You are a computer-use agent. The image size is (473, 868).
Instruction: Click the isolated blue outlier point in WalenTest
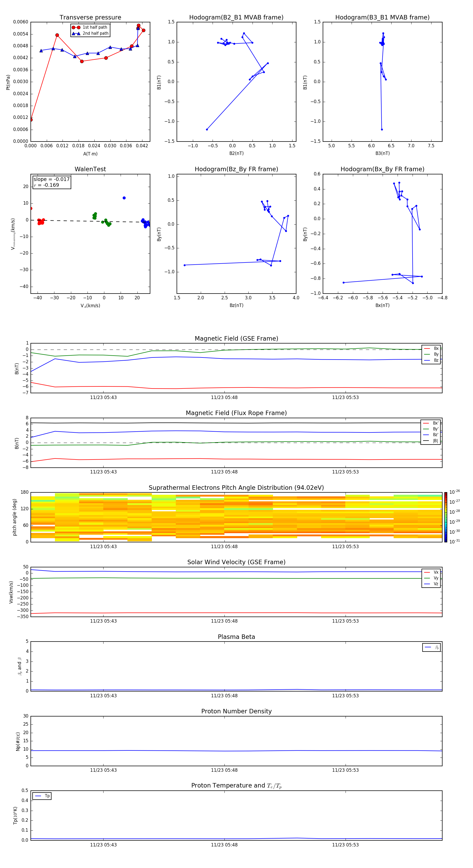click(x=124, y=198)
